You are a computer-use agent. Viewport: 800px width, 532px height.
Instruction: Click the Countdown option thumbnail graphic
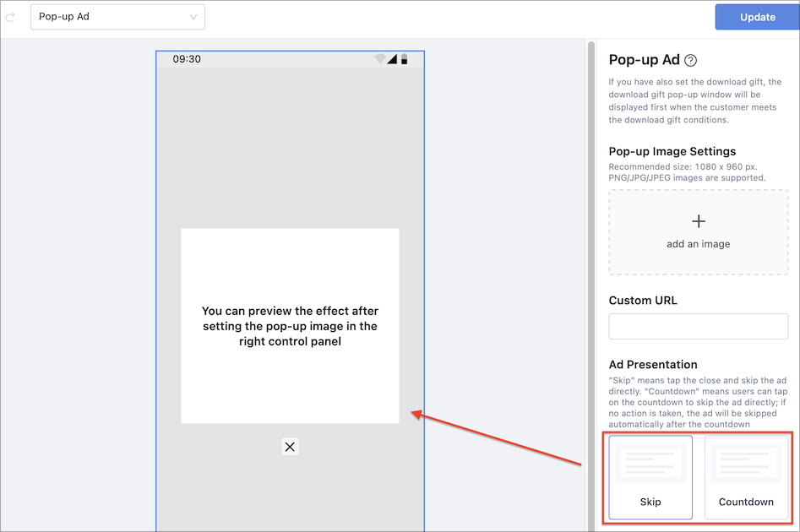tap(746, 463)
